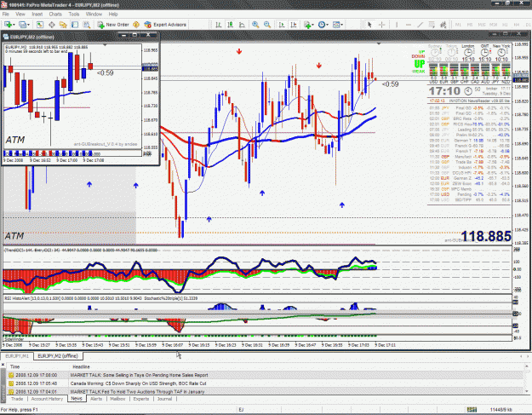Image resolution: width=532 pixels, height=415 pixels.
Task: Open the Mailbox terminal tab
Action: (117, 399)
